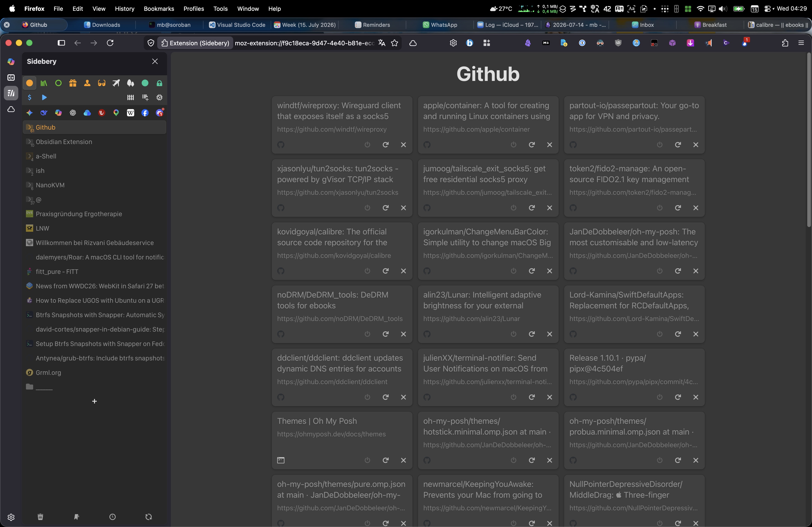Switch to the gift box panel
Image resolution: width=812 pixels, height=527 pixels.
tap(73, 83)
